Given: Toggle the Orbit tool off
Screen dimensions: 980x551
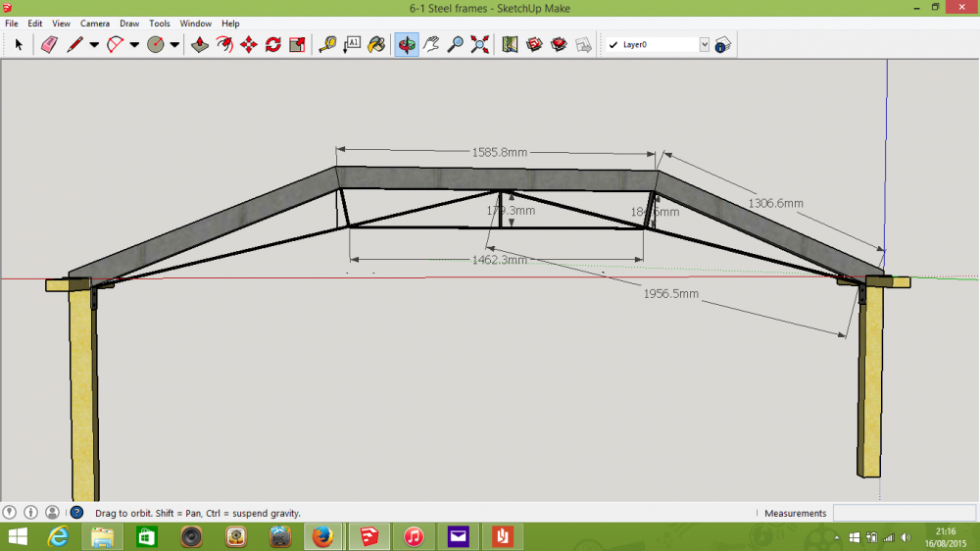Looking at the screenshot, I should coord(407,44).
